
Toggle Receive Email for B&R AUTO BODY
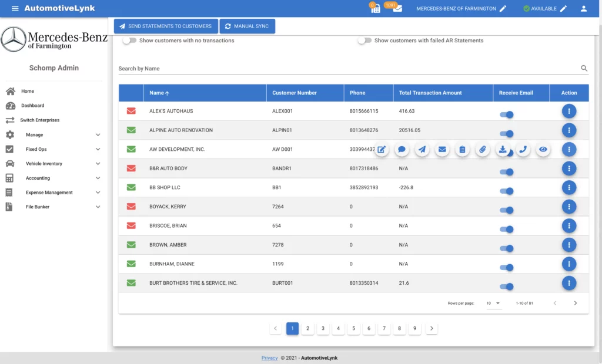506,172
